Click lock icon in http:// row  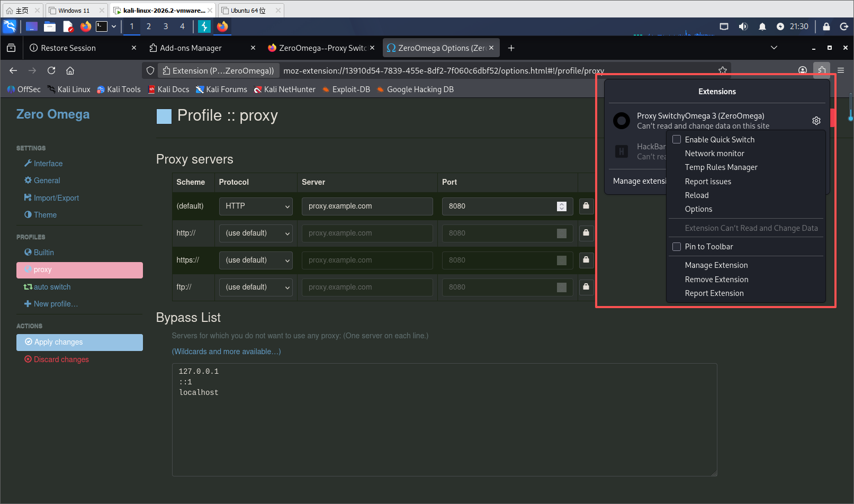(586, 233)
